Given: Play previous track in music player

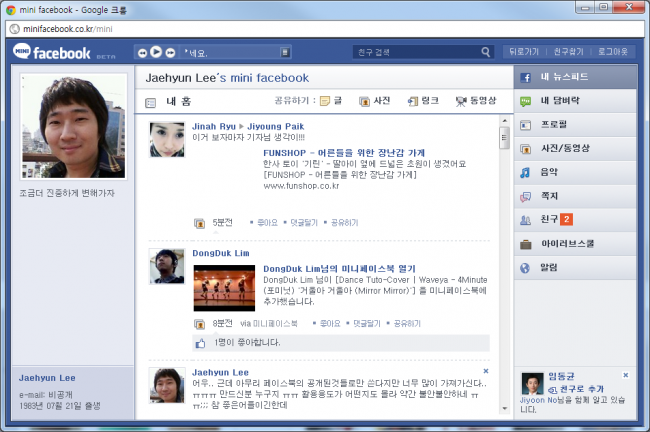Looking at the screenshot, I should click(x=142, y=53).
